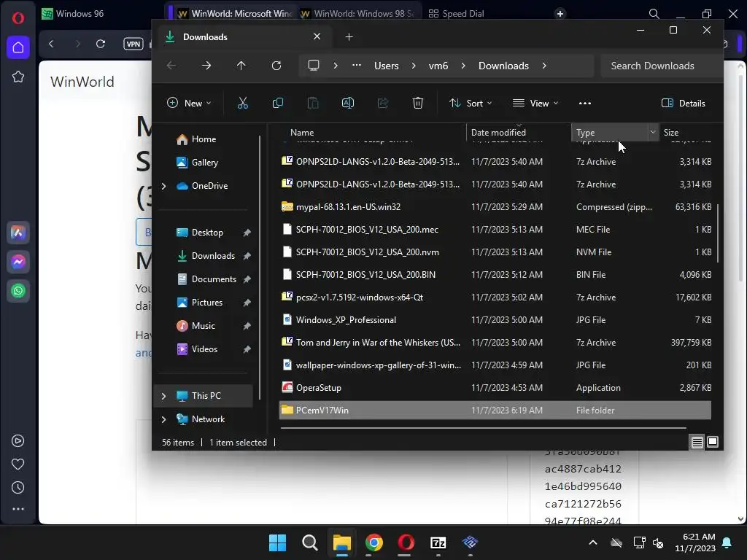This screenshot has height=560, width=747.
Task: Show hidden system tray icons chevron
Action: pos(593,542)
